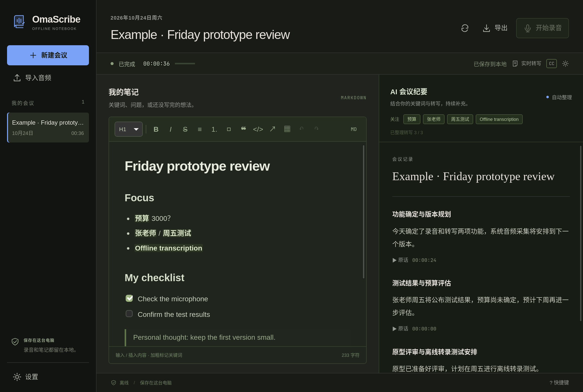Select the Offline transcription tag

499,119
